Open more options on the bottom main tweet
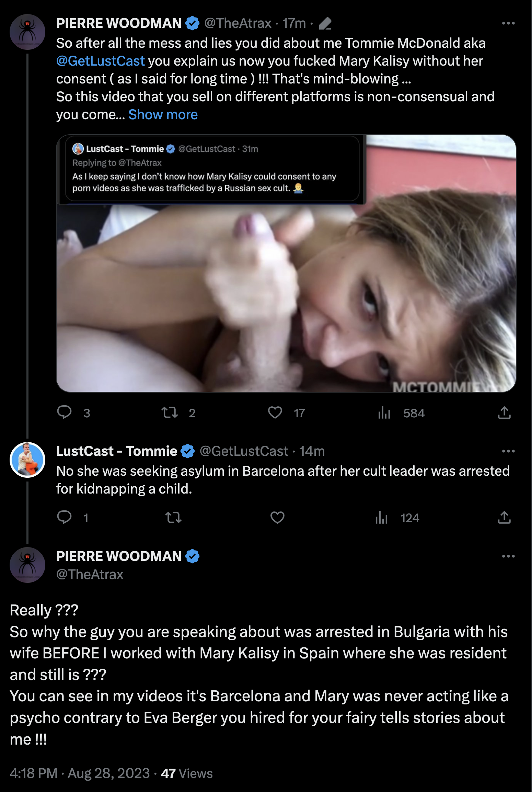Screen dimensions: 532x792 [x=508, y=556]
